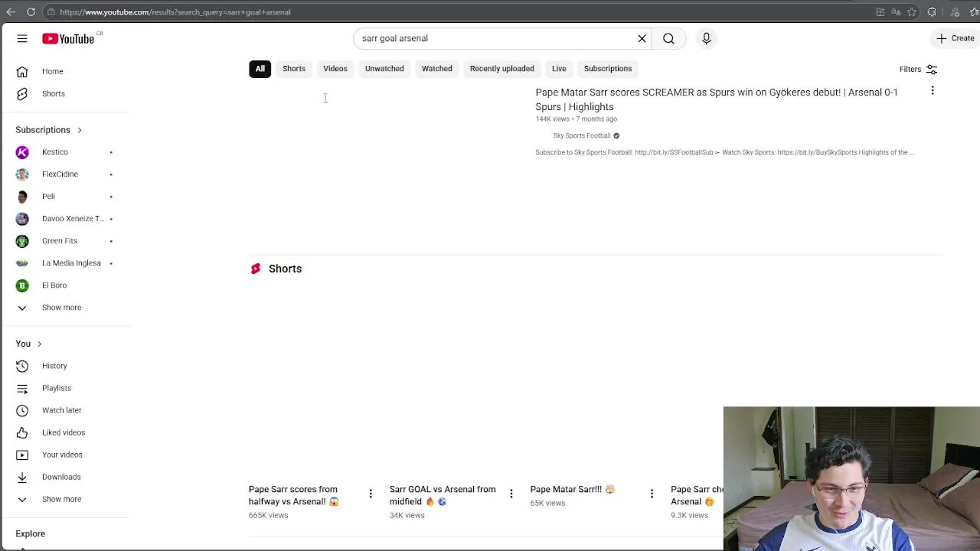Reload the page in browser
The width and height of the screenshot is (980, 551).
tap(31, 12)
